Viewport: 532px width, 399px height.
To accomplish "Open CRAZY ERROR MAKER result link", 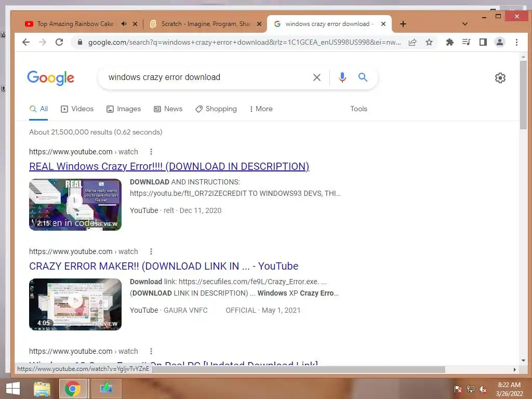I will click(164, 267).
